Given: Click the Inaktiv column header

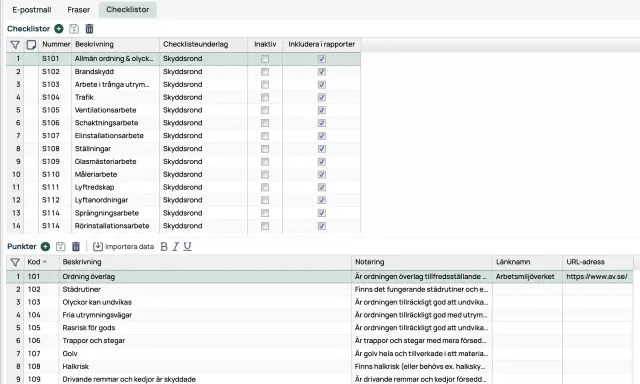Looking at the screenshot, I should click(265, 44).
